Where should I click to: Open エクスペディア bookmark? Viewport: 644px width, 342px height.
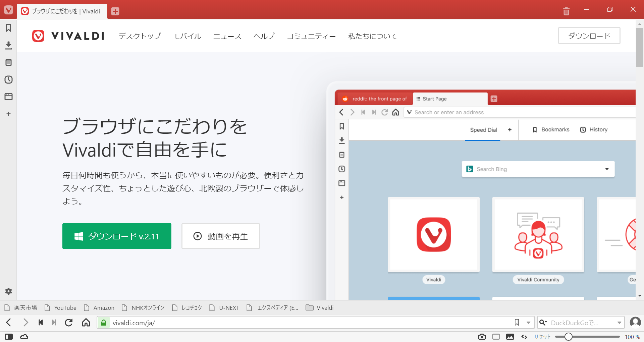click(272, 308)
